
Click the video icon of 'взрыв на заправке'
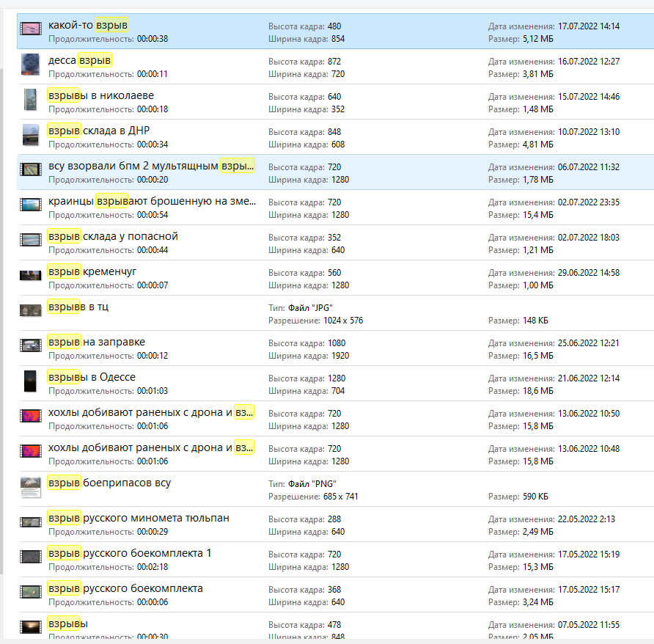[x=31, y=345]
